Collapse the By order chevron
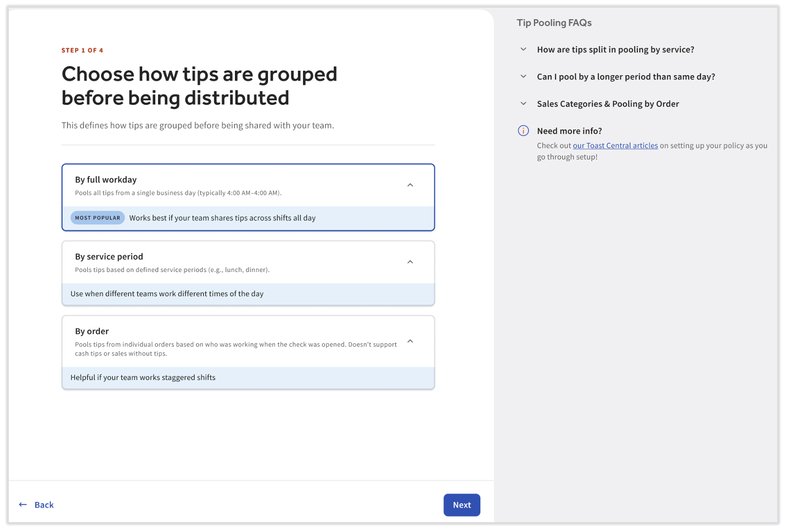 410,341
